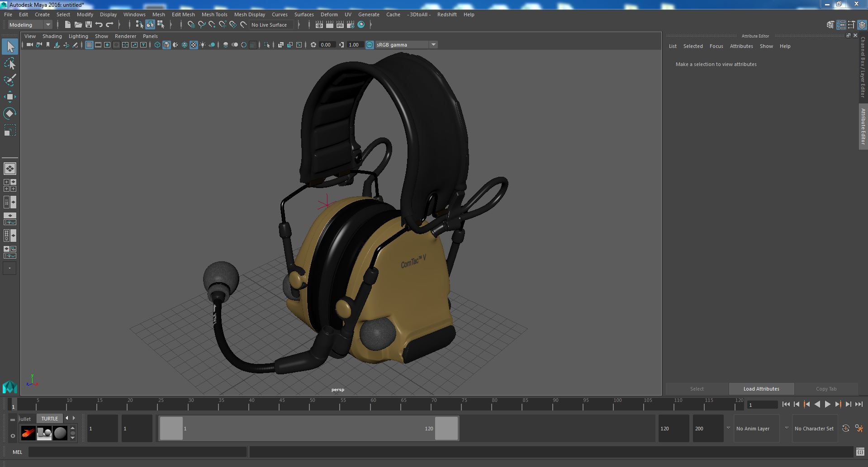Click the Load Attributes button
The height and width of the screenshot is (467, 868).
pyautogui.click(x=761, y=389)
